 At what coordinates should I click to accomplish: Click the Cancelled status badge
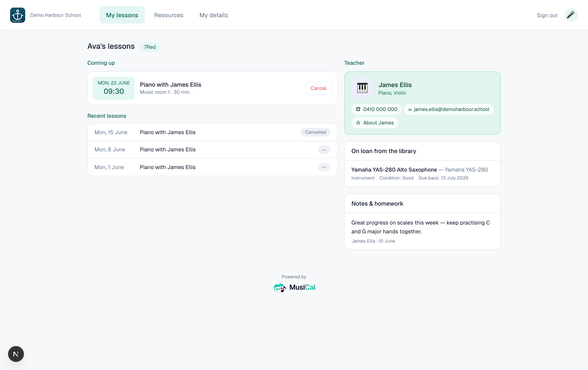coord(315,132)
